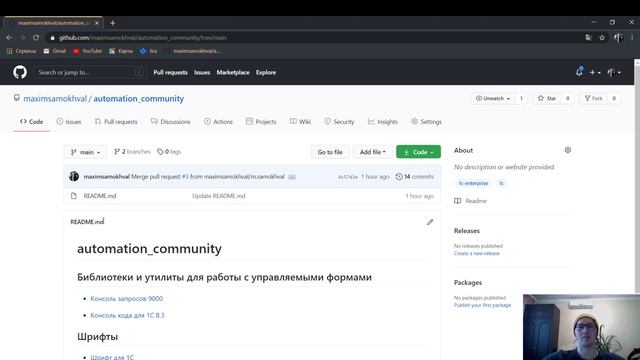
Task: Open Консоль кода для 1С 8.3 link
Action: 127,316
